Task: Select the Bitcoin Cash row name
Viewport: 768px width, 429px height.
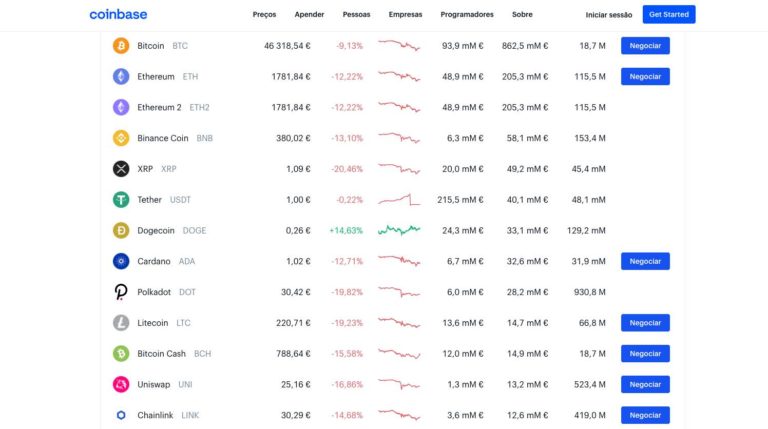Action: click(161, 354)
